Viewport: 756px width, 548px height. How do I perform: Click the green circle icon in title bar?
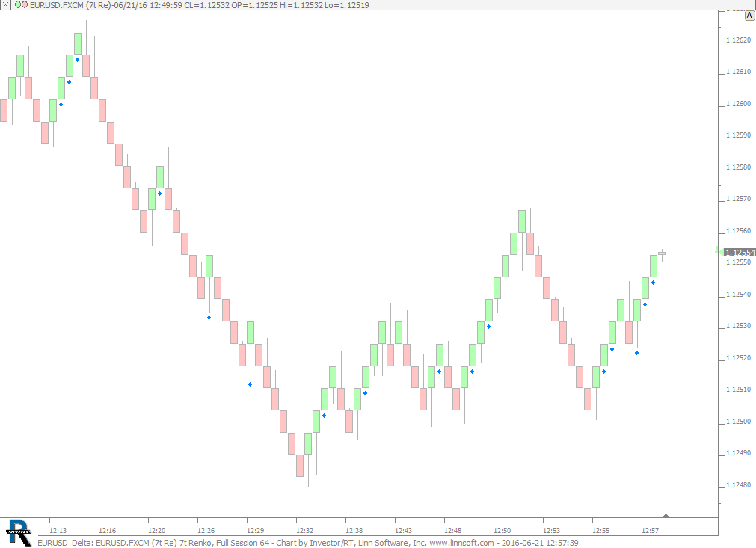18,4
